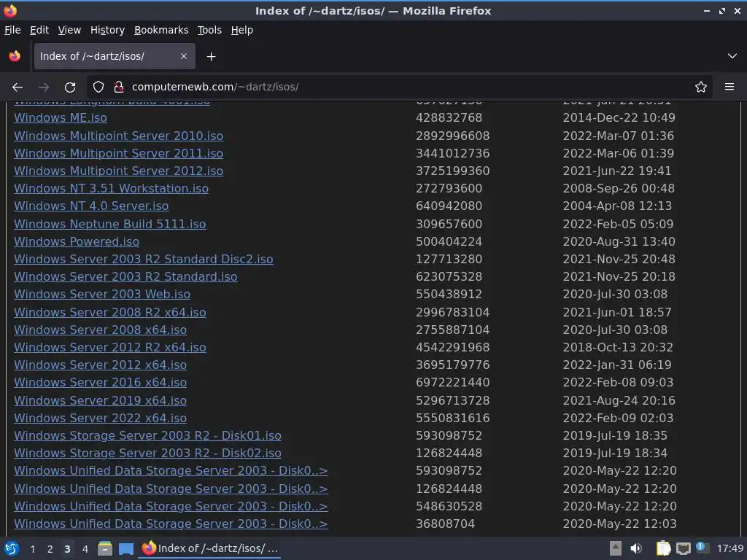Open the display monitor tray icon
Viewport: 747px width, 560px height.
coord(683,549)
